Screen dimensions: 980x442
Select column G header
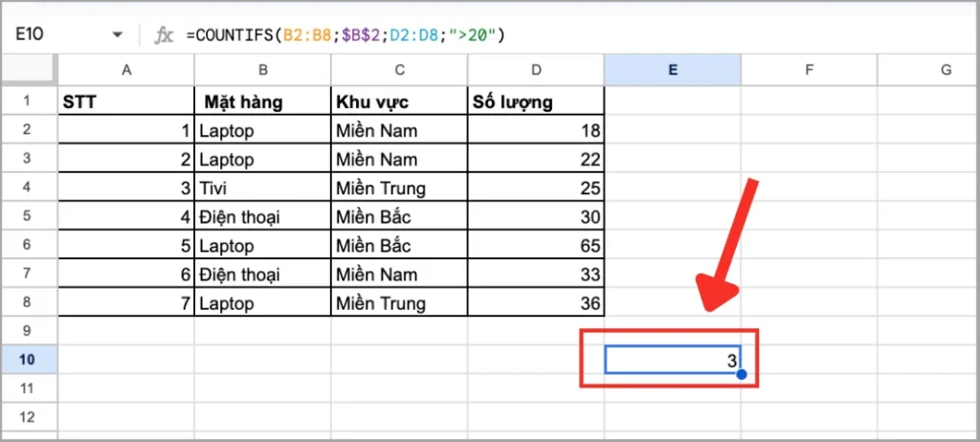(928, 70)
